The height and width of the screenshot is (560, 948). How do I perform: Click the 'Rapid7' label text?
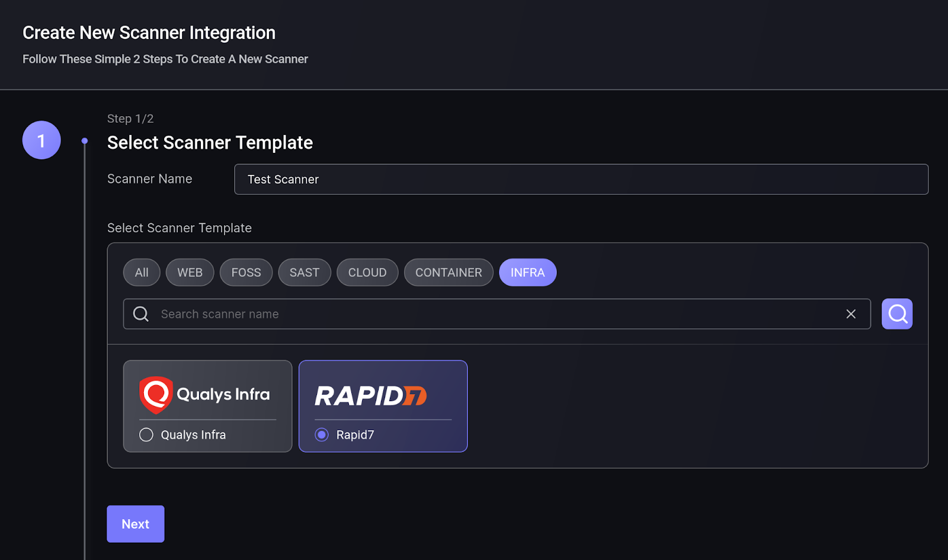(x=355, y=435)
